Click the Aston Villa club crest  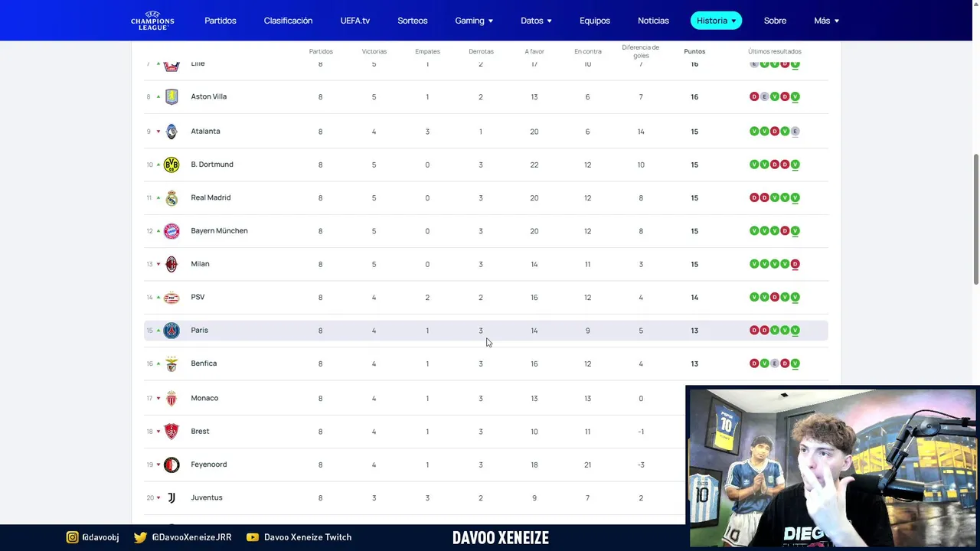pos(171,96)
